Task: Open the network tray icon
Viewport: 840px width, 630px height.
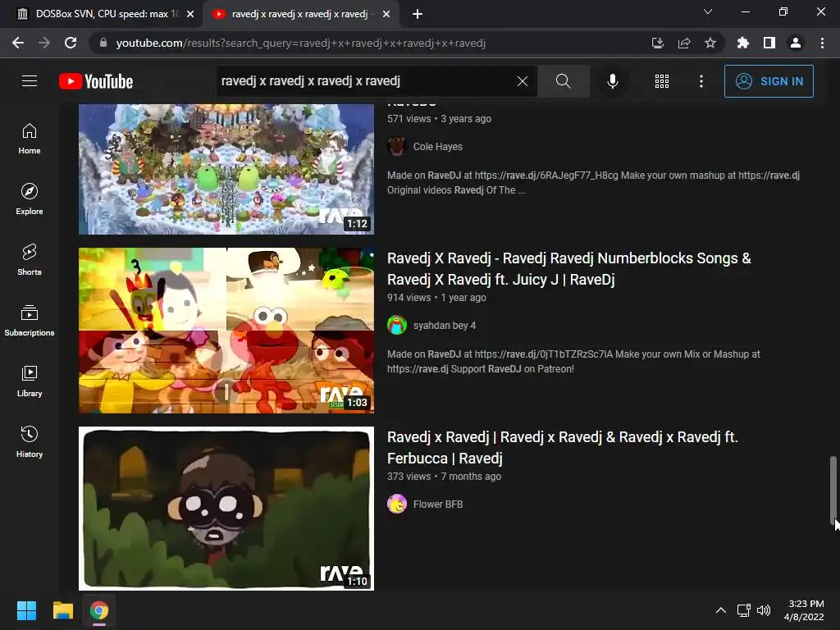Action: click(x=743, y=610)
